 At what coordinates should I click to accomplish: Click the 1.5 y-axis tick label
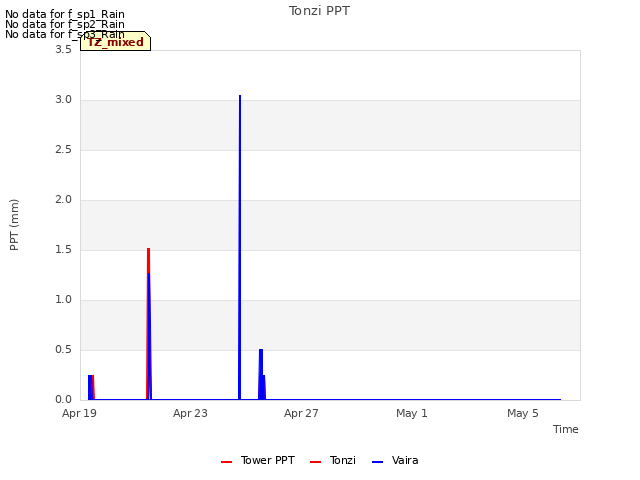(x=64, y=249)
